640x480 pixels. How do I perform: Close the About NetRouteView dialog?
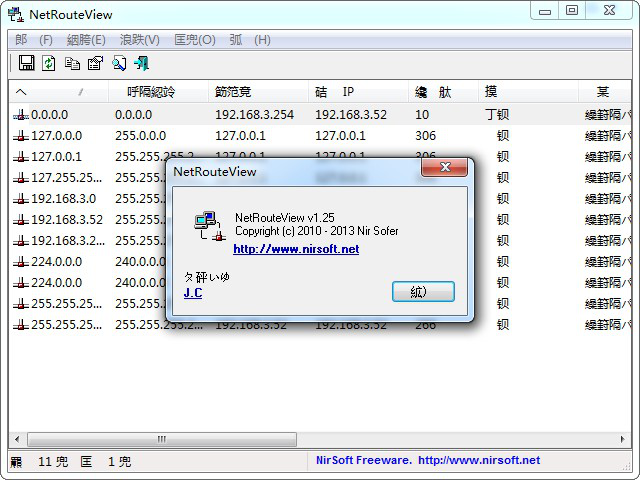[445, 167]
